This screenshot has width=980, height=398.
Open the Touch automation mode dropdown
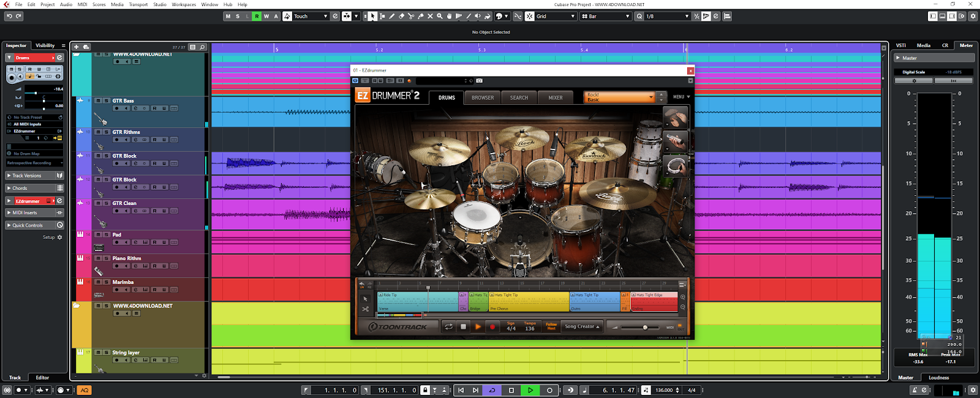[x=311, y=16]
